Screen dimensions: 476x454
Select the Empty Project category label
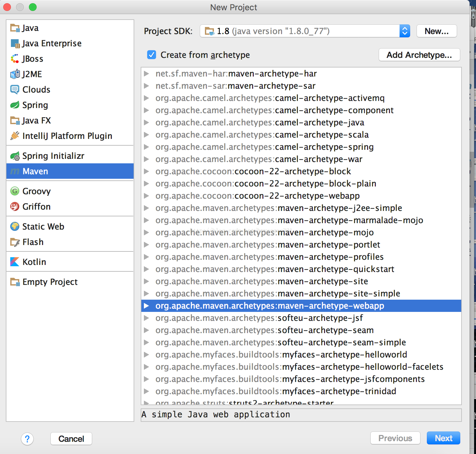[x=50, y=282]
